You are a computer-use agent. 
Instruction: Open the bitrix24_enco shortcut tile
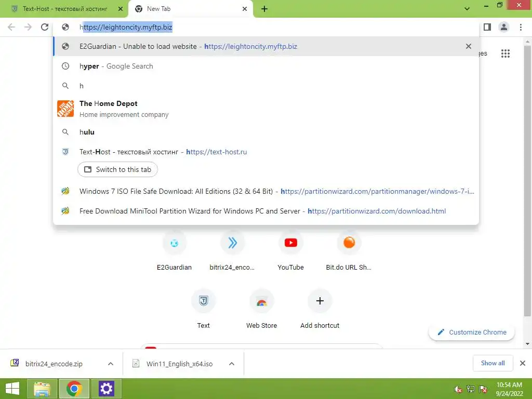(232, 251)
